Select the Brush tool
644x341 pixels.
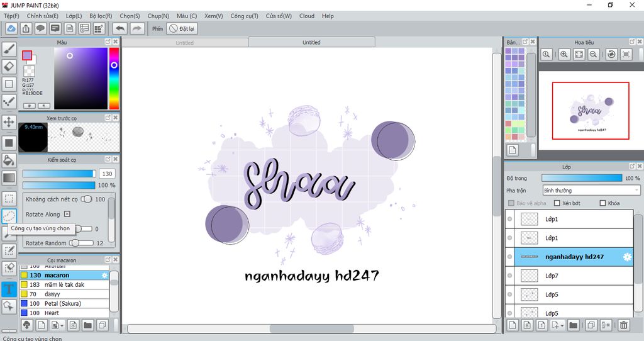tap(9, 49)
